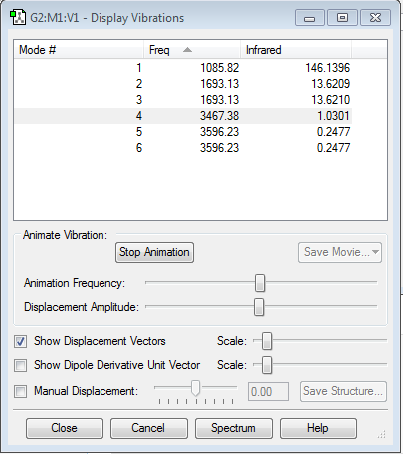Select vibration mode 1 at 1085.82
403x454 pixels.
[183, 68]
